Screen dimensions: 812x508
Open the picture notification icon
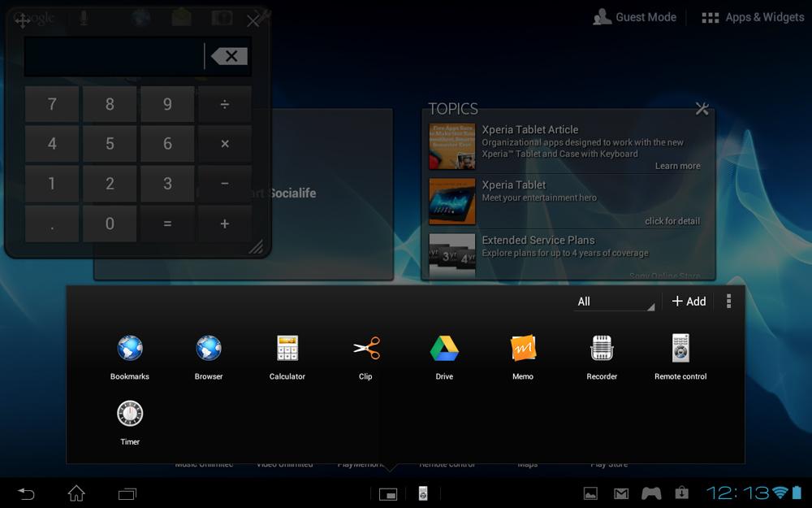pyautogui.click(x=590, y=493)
